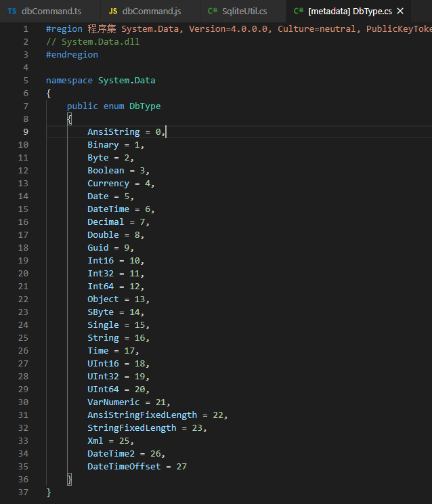Click the Currency enum member
Screen dimensions: 432x504
click(x=108, y=183)
